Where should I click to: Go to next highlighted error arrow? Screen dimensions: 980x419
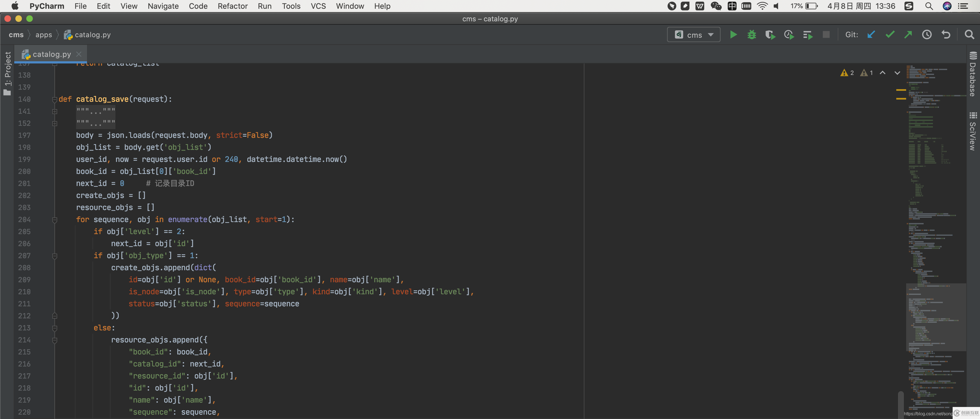897,73
